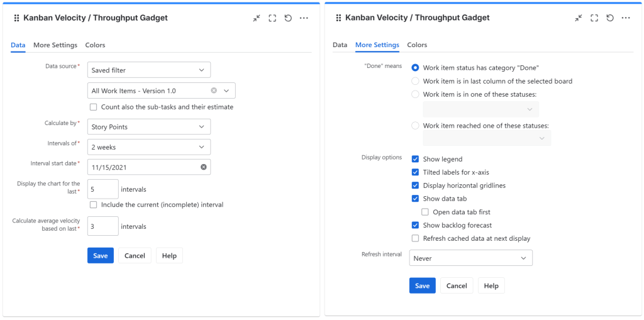Viewport: 644px width, 320px height.
Task: Minimize the left gadget with collapse icon
Action: [x=257, y=18]
